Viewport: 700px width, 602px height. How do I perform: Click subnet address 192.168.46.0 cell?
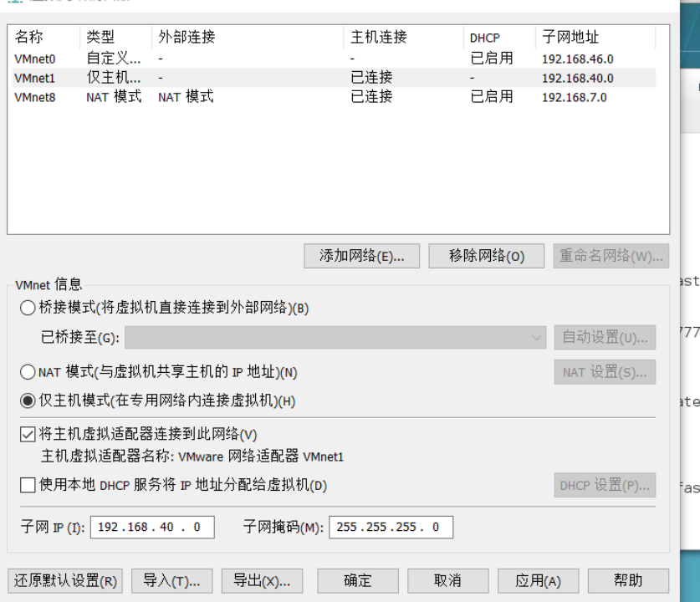click(578, 59)
